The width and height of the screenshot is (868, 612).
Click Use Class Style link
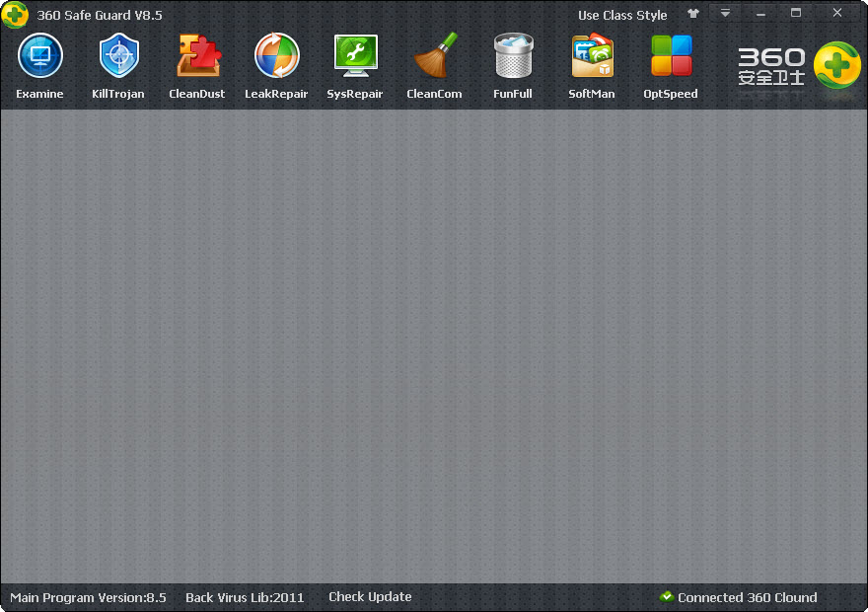622,15
